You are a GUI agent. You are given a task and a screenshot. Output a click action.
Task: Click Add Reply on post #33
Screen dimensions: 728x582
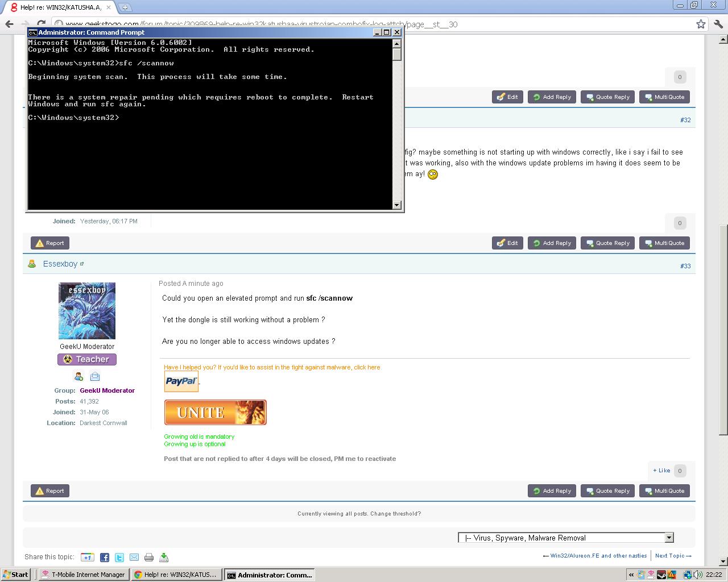(x=552, y=491)
